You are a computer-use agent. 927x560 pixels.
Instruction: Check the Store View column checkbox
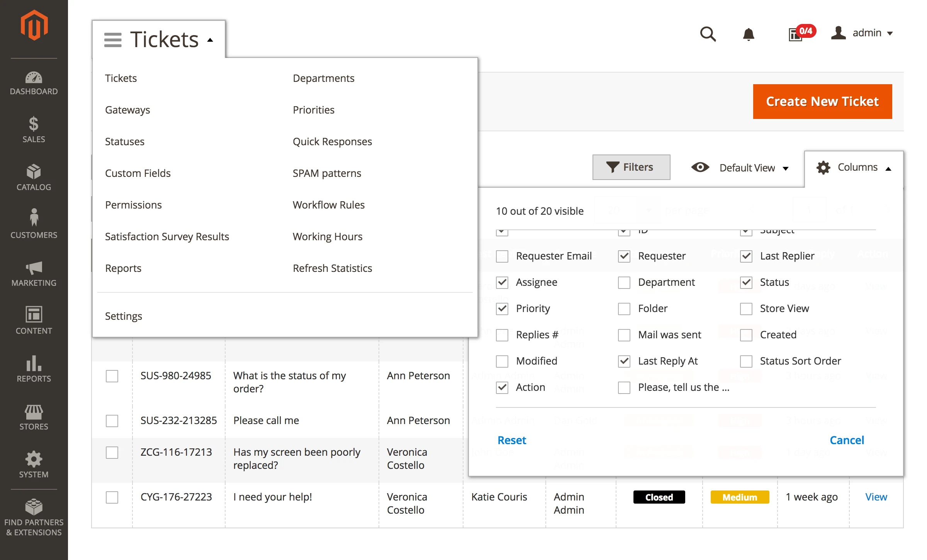tap(746, 309)
